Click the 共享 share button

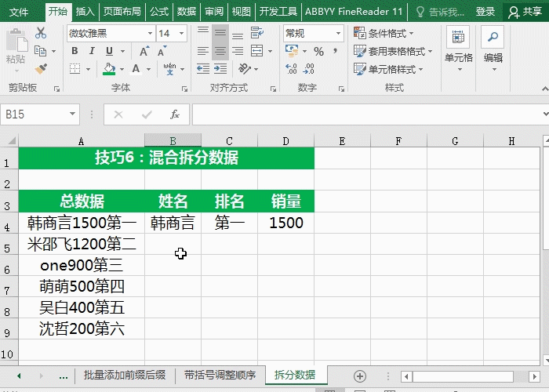[525, 12]
